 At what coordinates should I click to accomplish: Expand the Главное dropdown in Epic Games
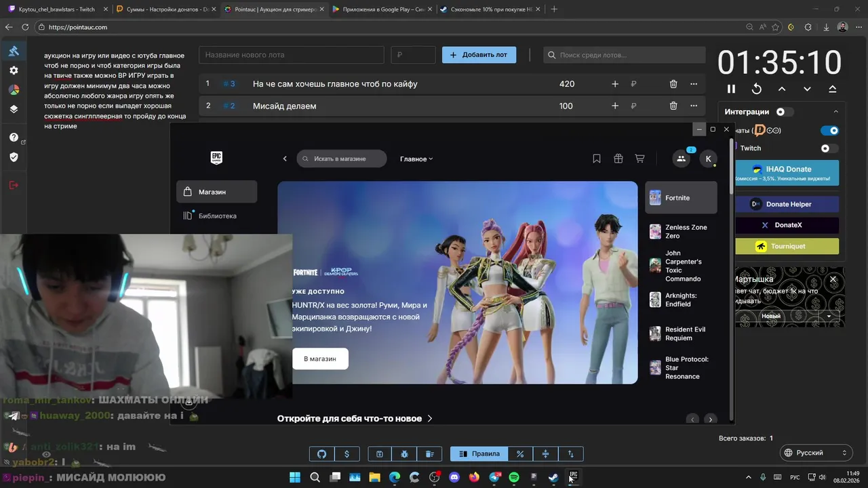[416, 159]
